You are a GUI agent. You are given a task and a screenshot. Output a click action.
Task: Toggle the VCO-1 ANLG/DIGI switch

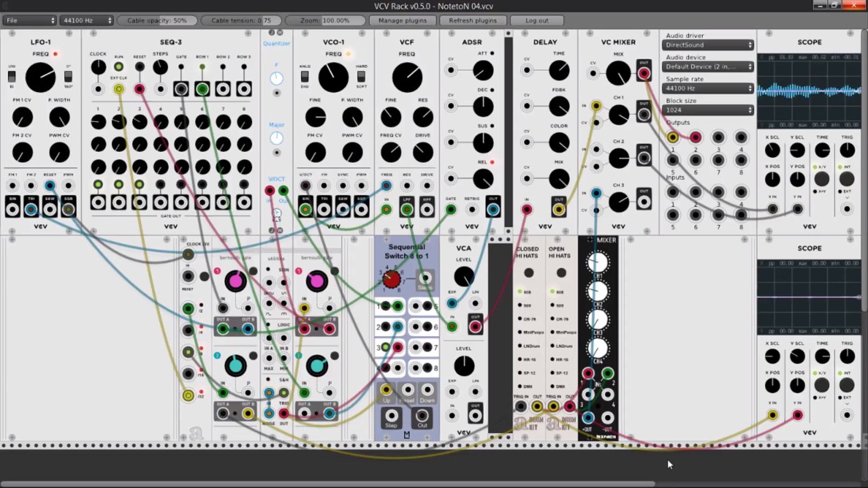point(304,76)
